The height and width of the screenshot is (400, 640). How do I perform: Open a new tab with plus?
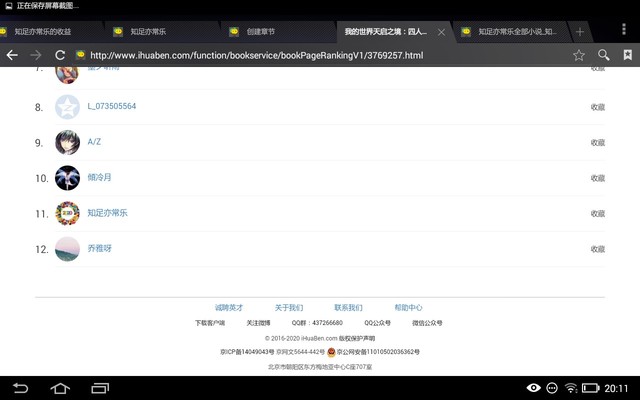(579, 32)
